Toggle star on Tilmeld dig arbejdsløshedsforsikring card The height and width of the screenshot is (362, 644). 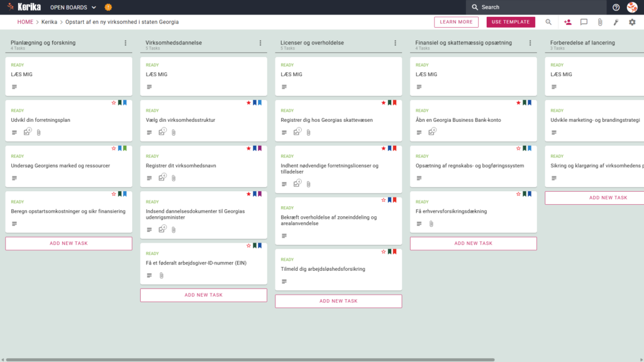pyautogui.click(x=384, y=251)
